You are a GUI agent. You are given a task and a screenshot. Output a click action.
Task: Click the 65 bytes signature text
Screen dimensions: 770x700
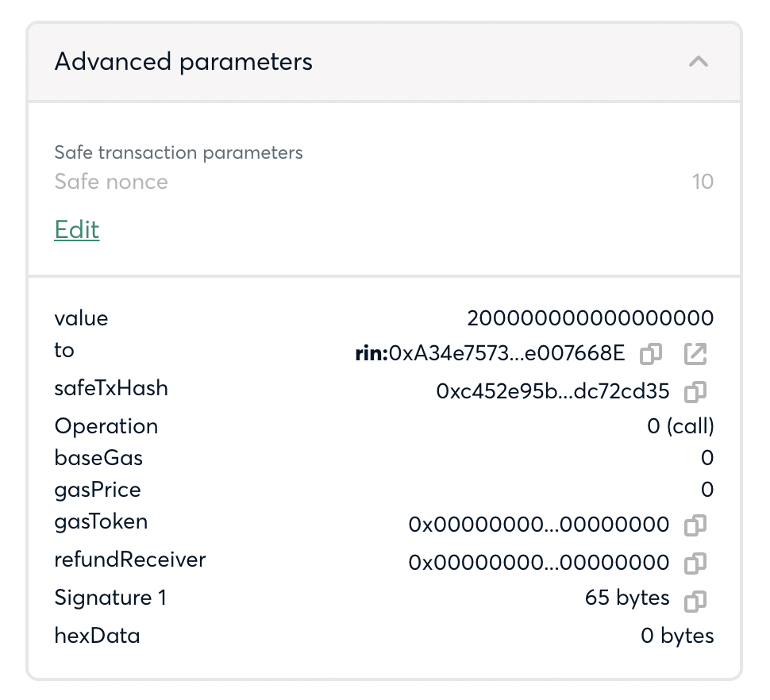click(627, 598)
